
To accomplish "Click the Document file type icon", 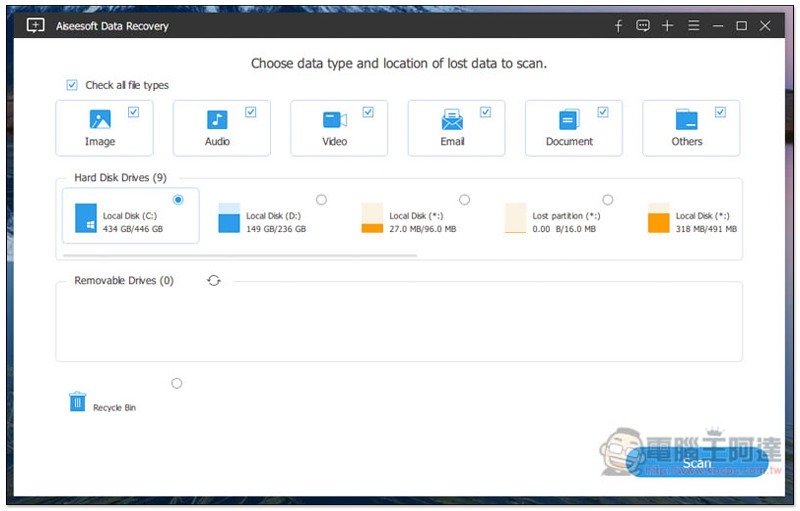I will click(x=569, y=120).
